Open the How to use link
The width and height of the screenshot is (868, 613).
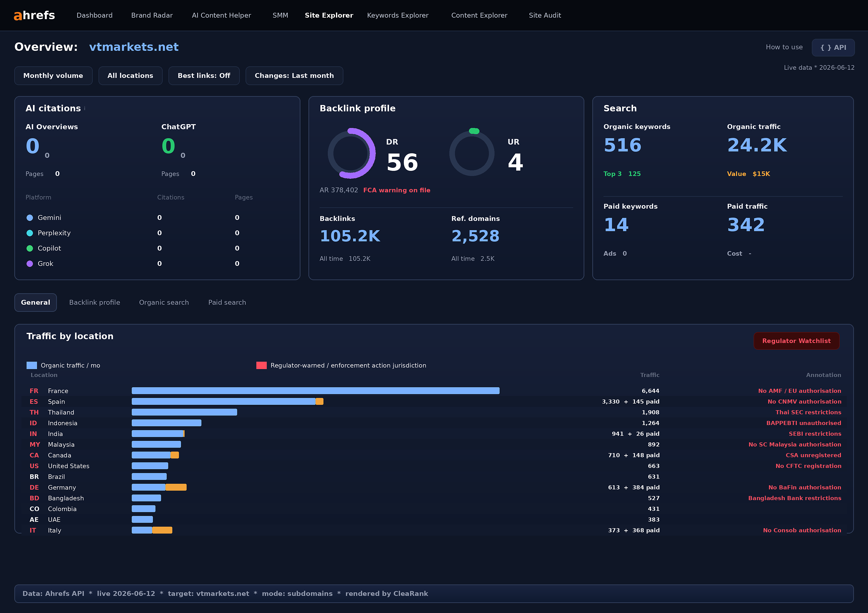click(x=785, y=47)
